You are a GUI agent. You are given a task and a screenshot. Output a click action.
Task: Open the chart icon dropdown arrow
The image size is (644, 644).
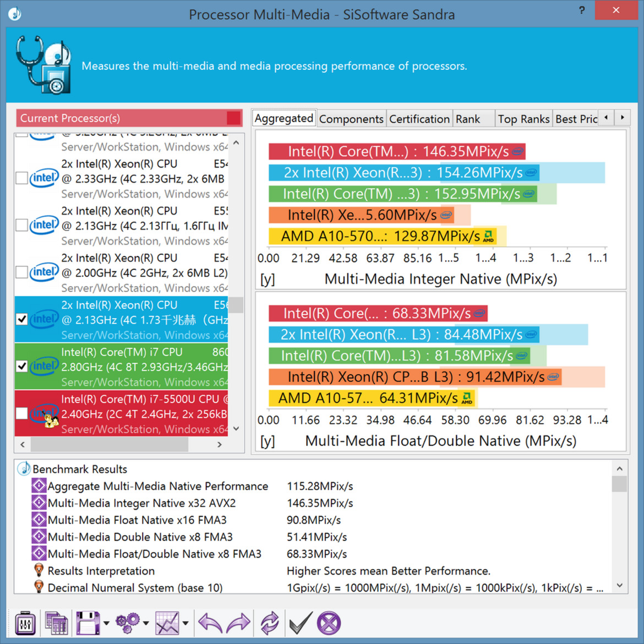185,624
